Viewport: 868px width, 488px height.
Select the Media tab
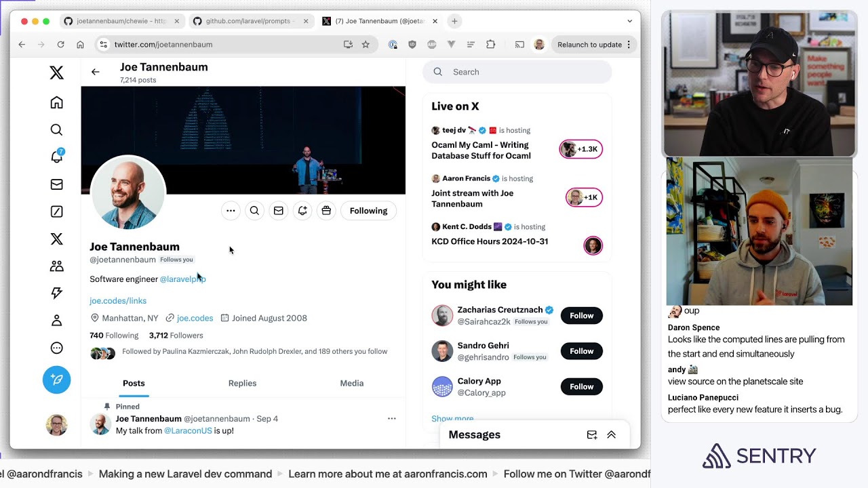tap(352, 384)
